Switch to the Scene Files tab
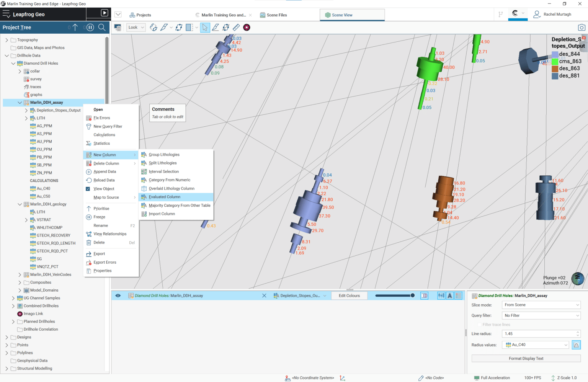This screenshot has width=588, height=382. pyautogui.click(x=273, y=15)
